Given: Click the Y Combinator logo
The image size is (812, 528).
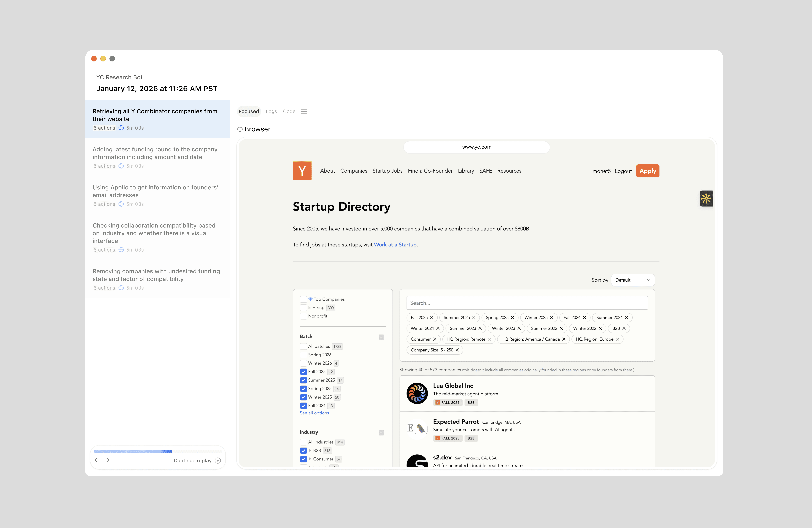Looking at the screenshot, I should 302,171.
